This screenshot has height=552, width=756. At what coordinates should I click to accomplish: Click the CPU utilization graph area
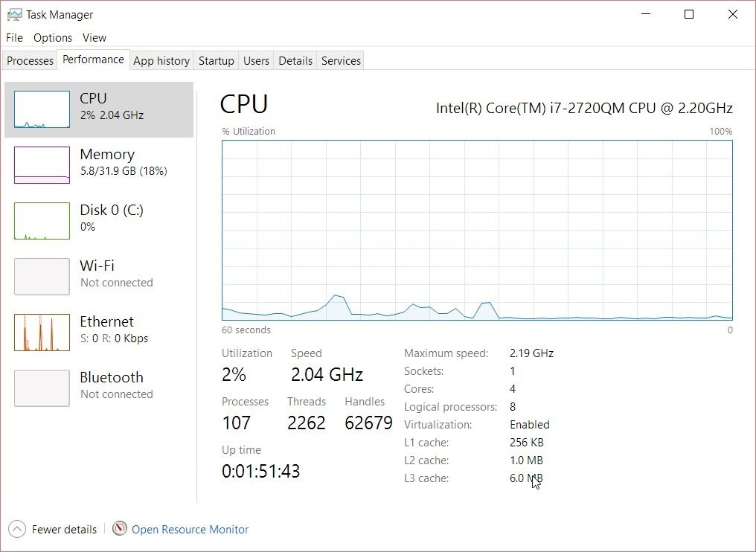point(477,231)
